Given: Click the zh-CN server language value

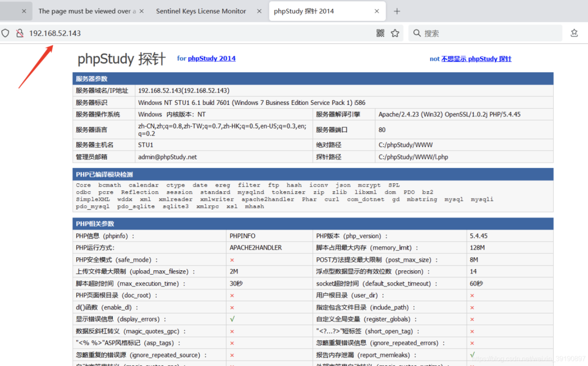Looking at the screenshot, I should click(222, 129).
